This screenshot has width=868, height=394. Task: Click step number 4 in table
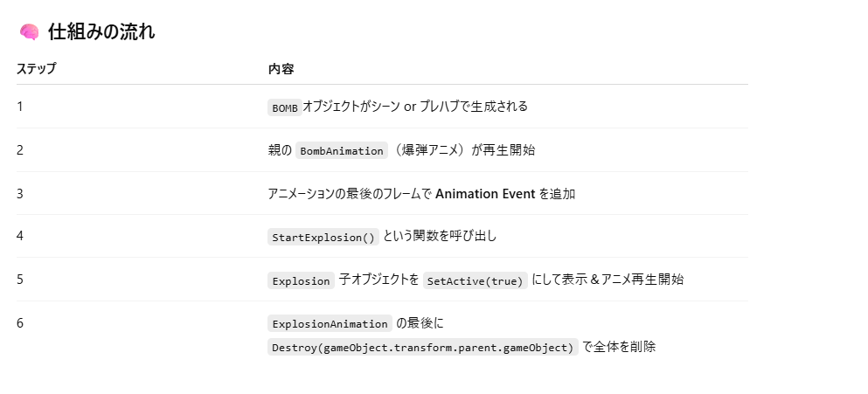[20, 237]
